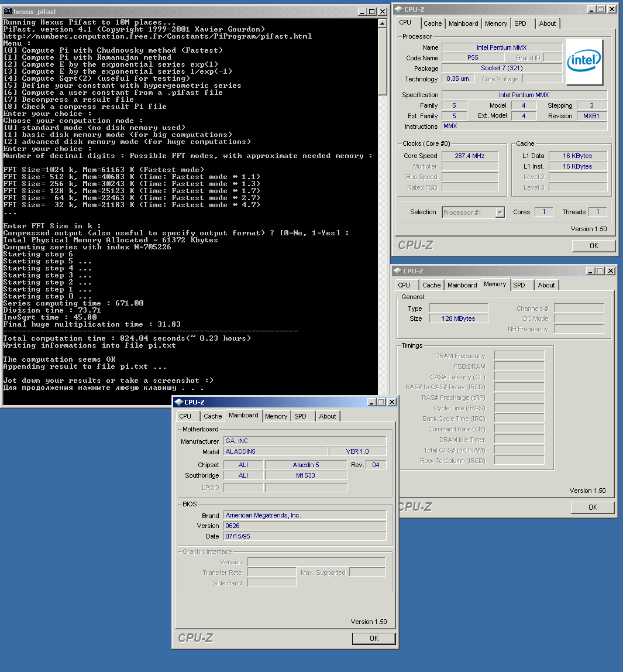This screenshot has width=623, height=672.
Task: Click the CPU-Z icon in the Mainboard window title bar
Action: tap(179, 402)
